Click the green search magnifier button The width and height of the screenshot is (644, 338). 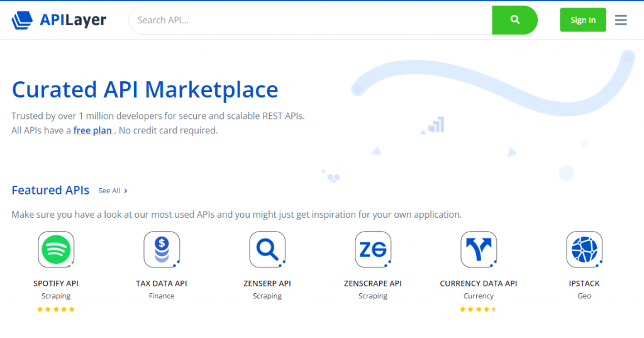coord(514,20)
